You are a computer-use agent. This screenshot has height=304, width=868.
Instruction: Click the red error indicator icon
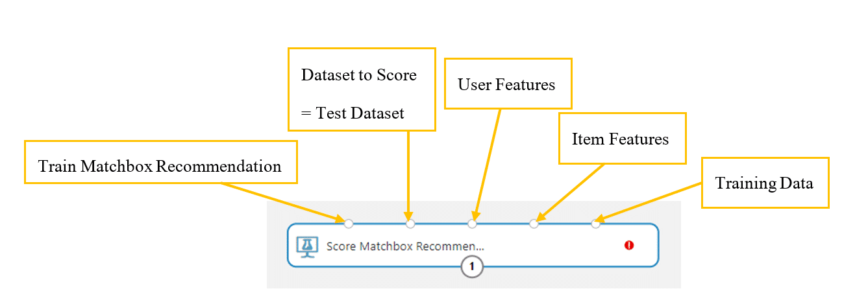(628, 245)
